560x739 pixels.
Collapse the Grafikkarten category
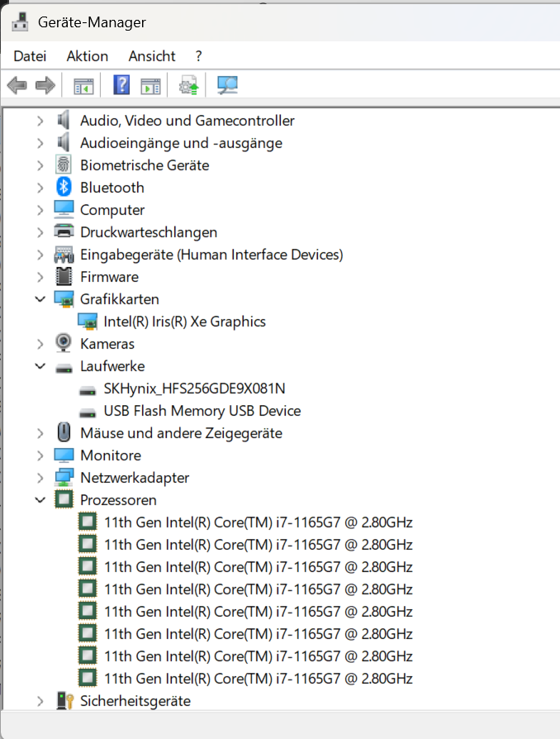point(40,299)
